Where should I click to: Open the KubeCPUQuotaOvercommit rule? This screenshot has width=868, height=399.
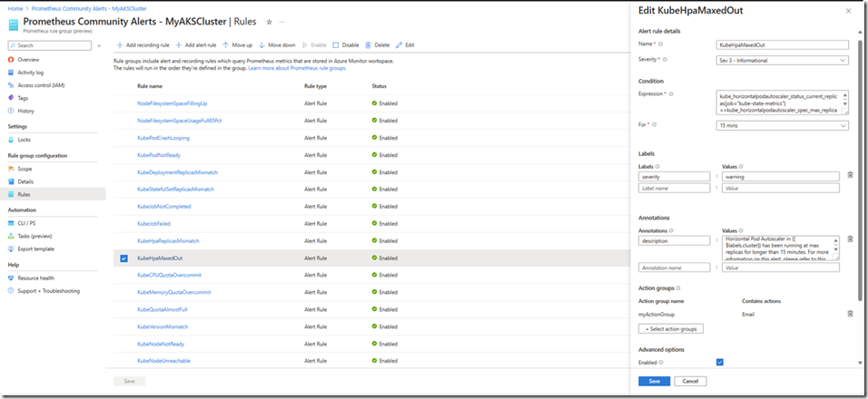tap(169, 275)
